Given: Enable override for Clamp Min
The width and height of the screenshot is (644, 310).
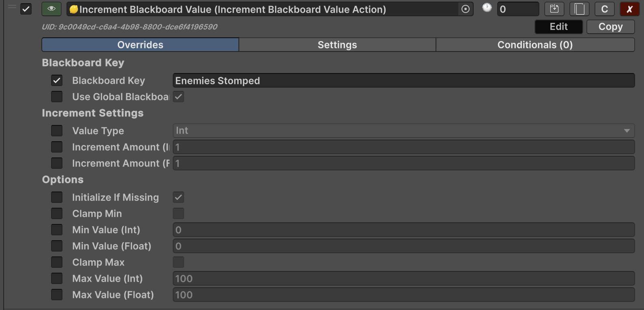Looking at the screenshot, I should 57,213.
